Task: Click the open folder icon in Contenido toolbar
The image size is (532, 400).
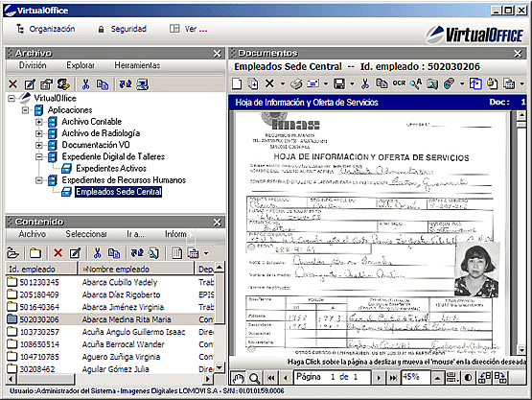Action: 12,253
